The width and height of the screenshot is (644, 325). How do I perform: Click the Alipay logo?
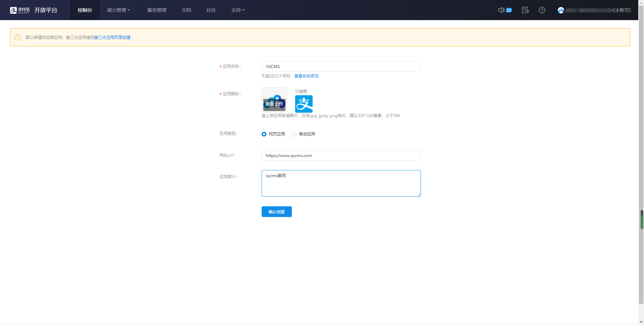(x=20, y=10)
